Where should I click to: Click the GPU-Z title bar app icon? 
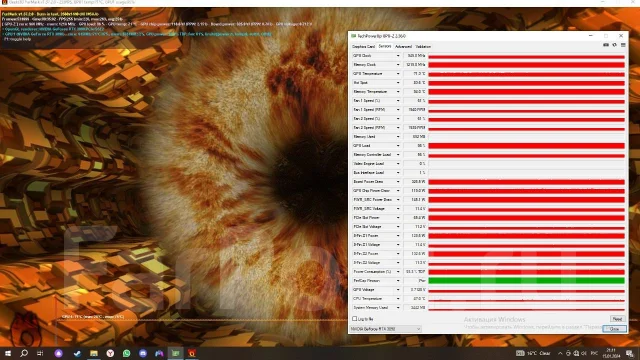pyautogui.click(x=353, y=36)
